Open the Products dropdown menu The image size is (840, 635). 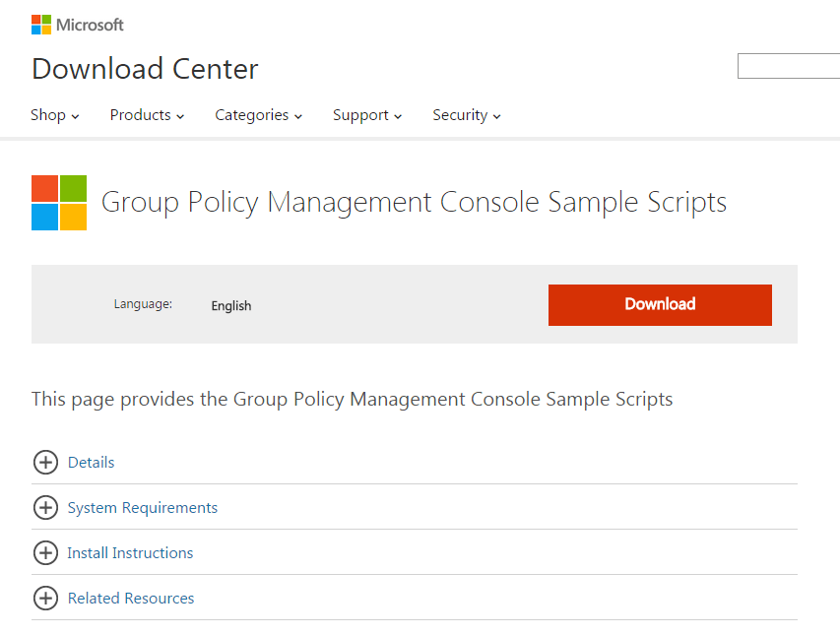[x=147, y=115]
